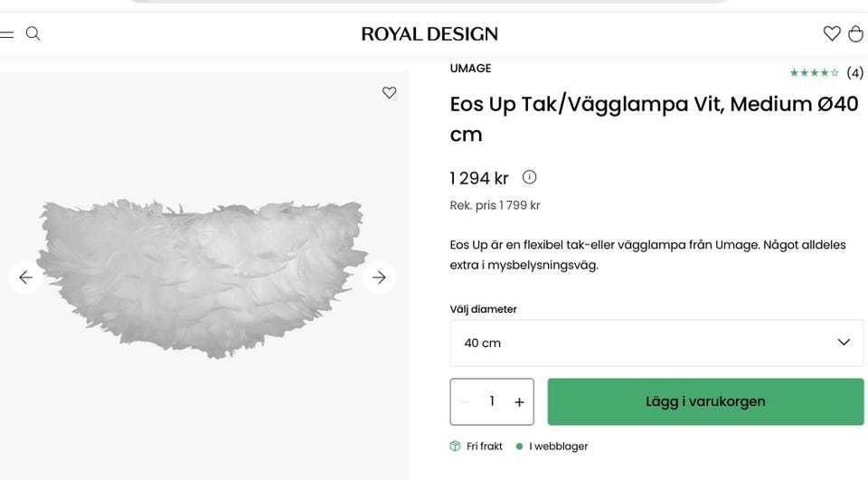Open wishlist heart icon in header
The width and height of the screenshot is (868, 480).
832,34
